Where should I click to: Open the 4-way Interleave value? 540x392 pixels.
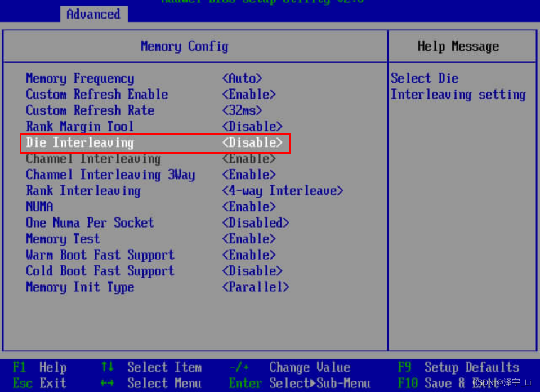click(283, 190)
